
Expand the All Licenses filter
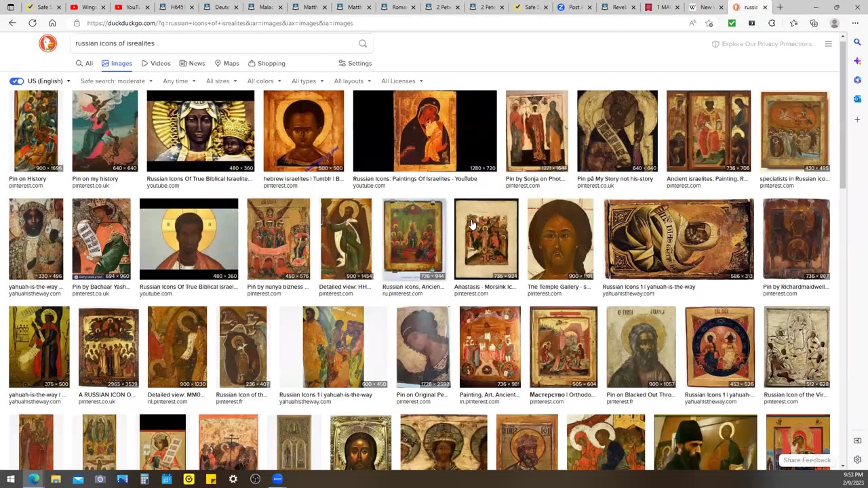tap(402, 81)
